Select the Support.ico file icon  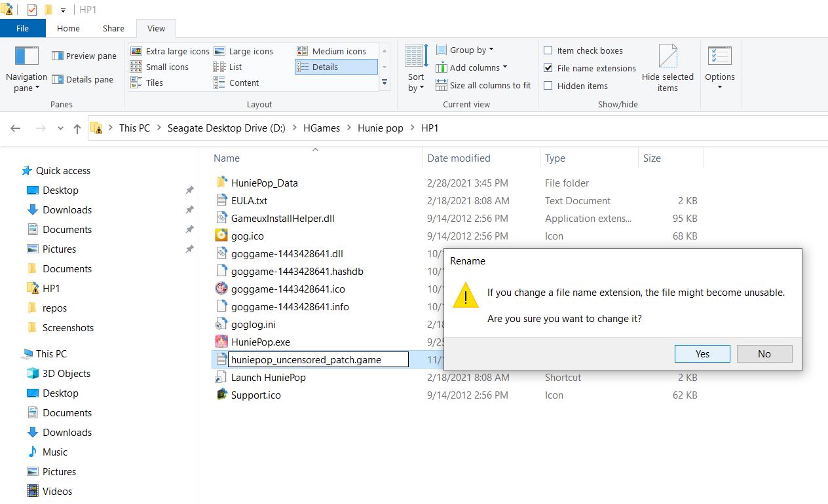tap(221, 395)
